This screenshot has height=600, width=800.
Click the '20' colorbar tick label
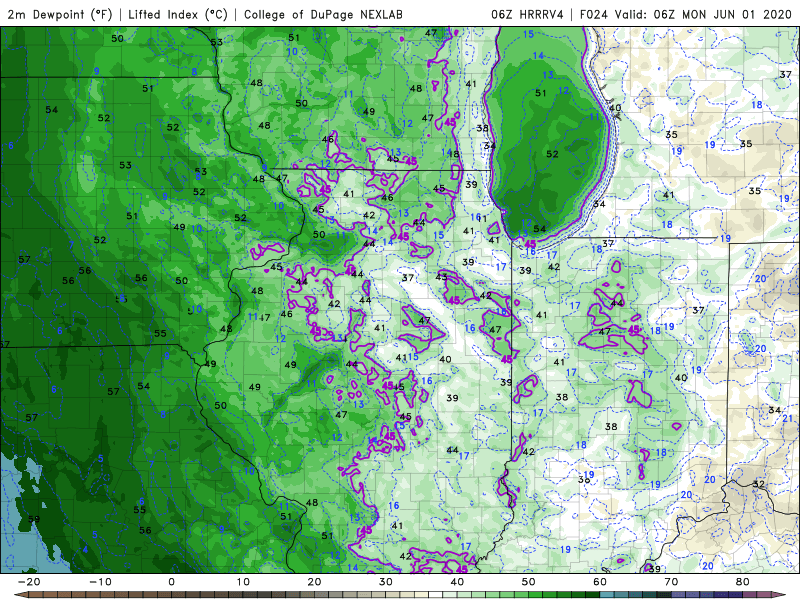(x=314, y=582)
